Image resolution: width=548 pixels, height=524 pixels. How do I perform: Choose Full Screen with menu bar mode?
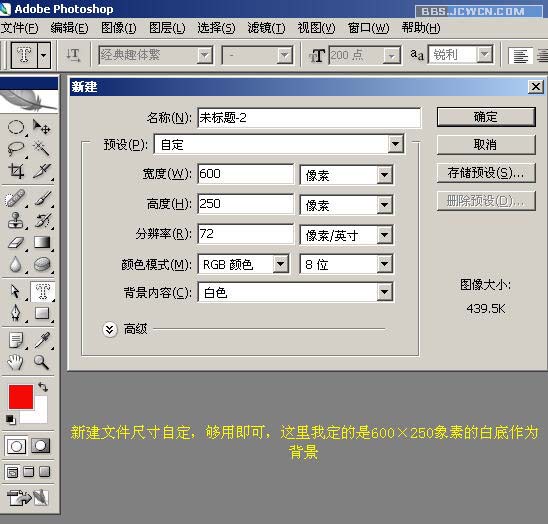[28, 472]
